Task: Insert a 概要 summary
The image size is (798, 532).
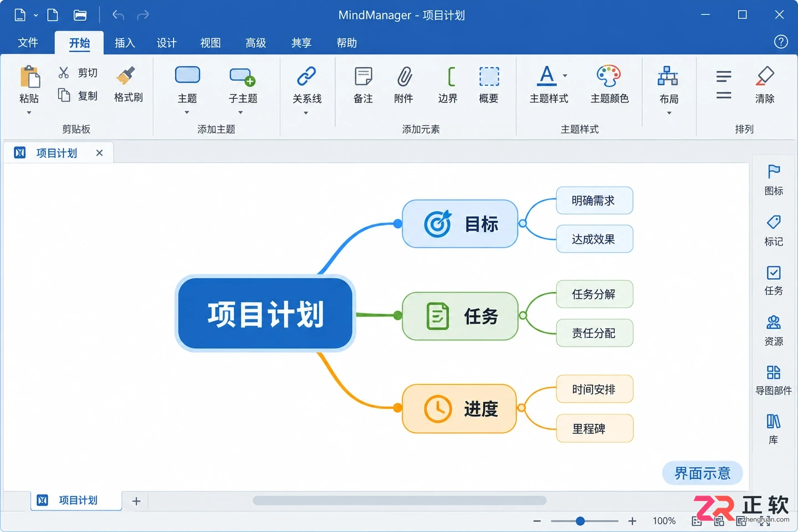Action: point(489,76)
